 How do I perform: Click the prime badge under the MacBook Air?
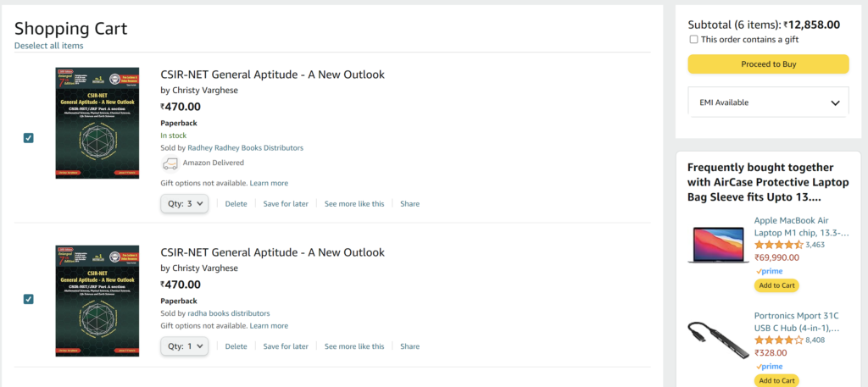coord(769,272)
